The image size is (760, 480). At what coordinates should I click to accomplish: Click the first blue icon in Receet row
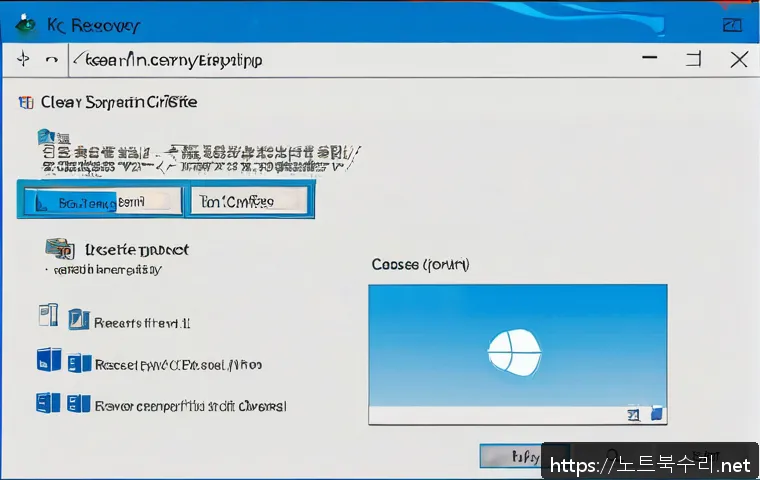48,359
